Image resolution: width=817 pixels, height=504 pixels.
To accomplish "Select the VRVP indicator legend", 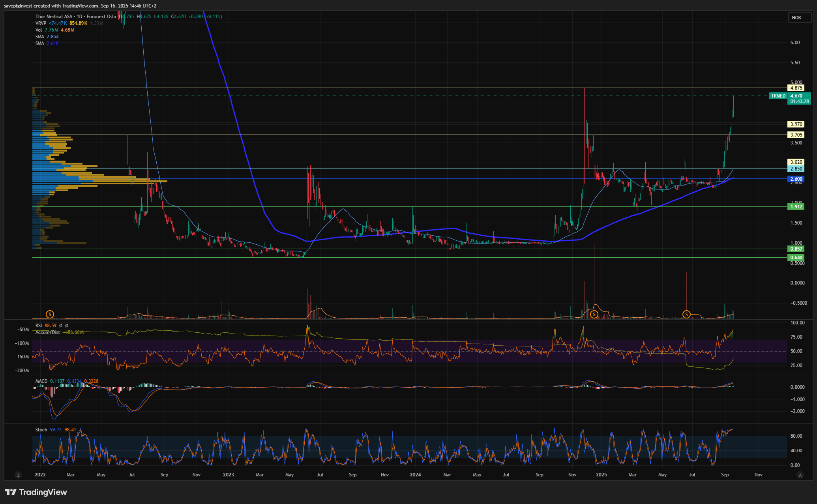I will click(x=41, y=23).
